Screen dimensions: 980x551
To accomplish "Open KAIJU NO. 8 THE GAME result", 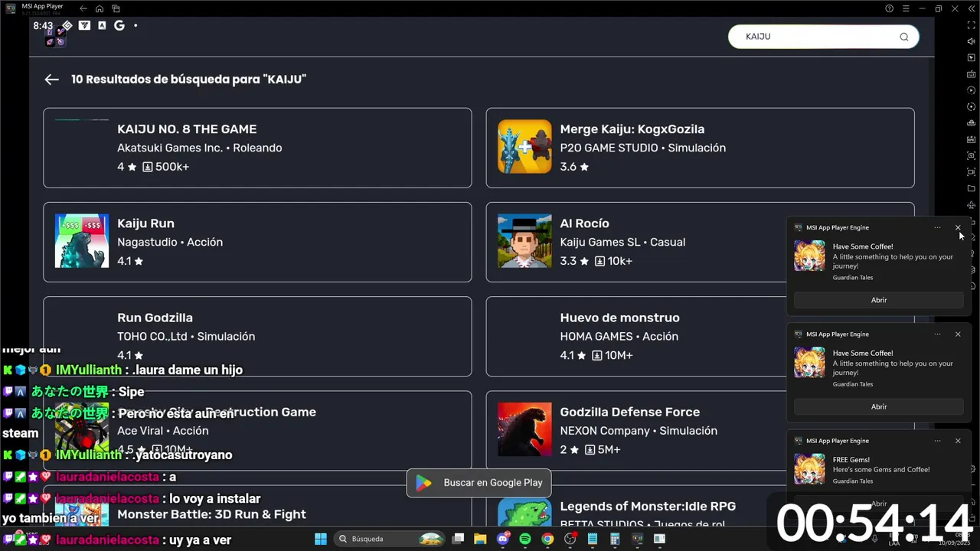I will 257,148.
